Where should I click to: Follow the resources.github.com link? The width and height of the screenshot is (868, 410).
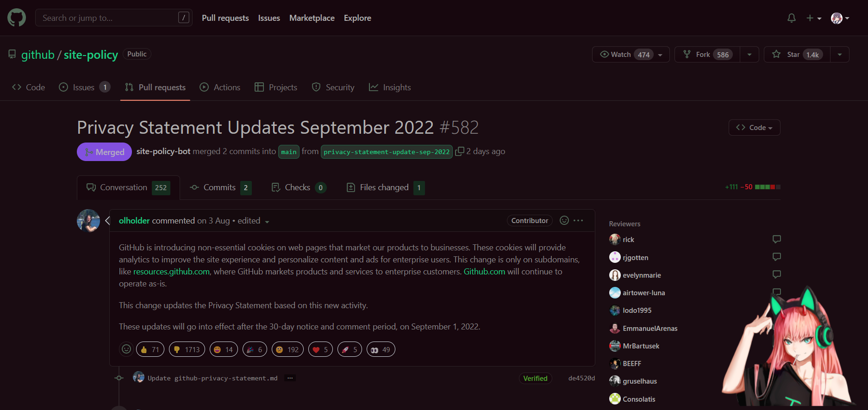pos(171,272)
